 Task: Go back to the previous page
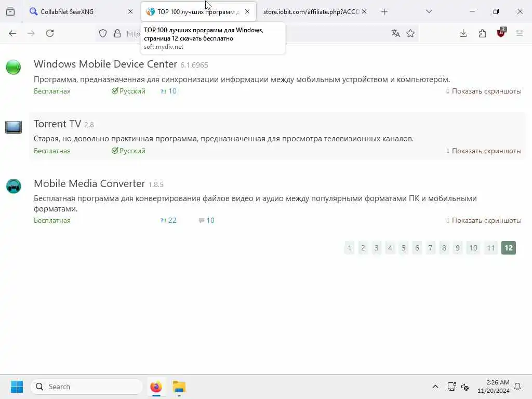point(12,33)
